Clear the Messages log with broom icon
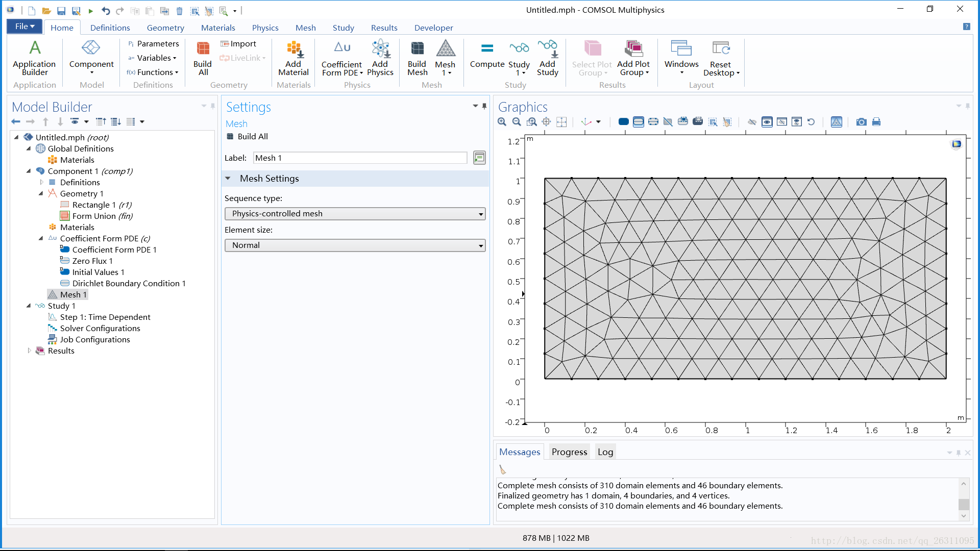 [502, 469]
